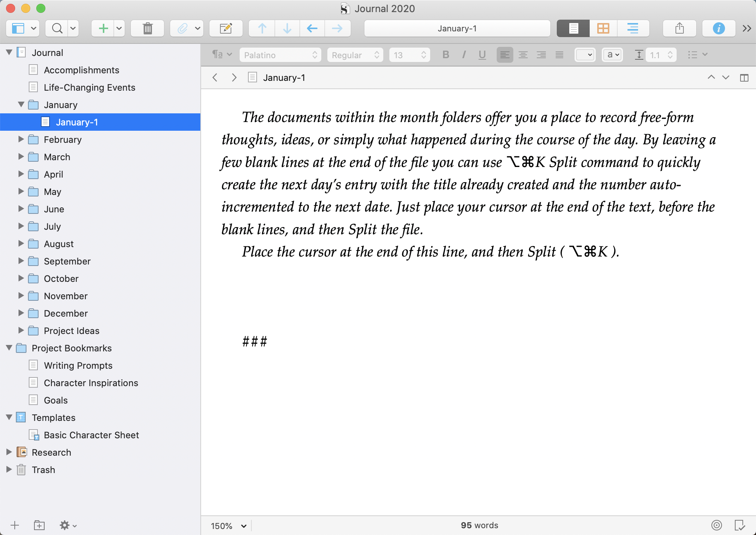Switch to Outliner view mode
This screenshot has width=756, height=535.
click(x=633, y=28)
